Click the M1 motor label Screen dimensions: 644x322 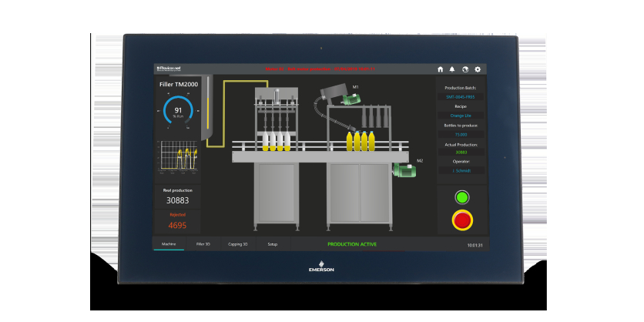(356, 87)
